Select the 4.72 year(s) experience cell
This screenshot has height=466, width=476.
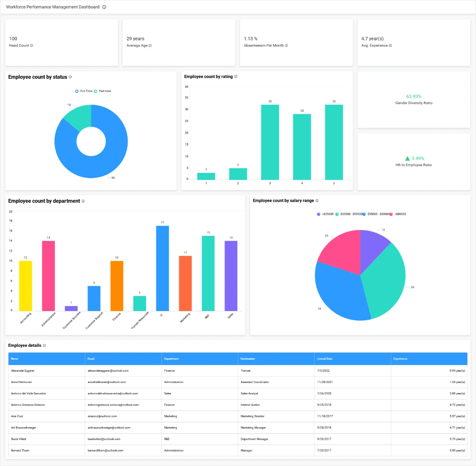coord(429,405)
